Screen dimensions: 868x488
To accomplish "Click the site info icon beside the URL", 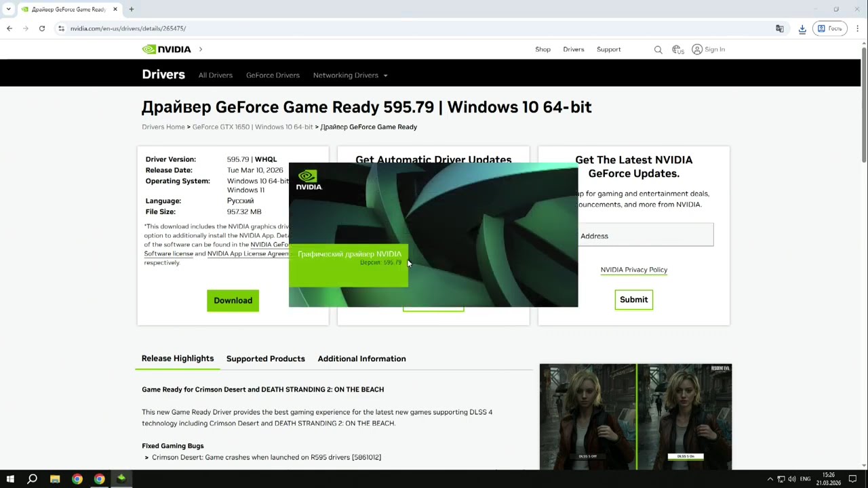I will click(61, 28).
